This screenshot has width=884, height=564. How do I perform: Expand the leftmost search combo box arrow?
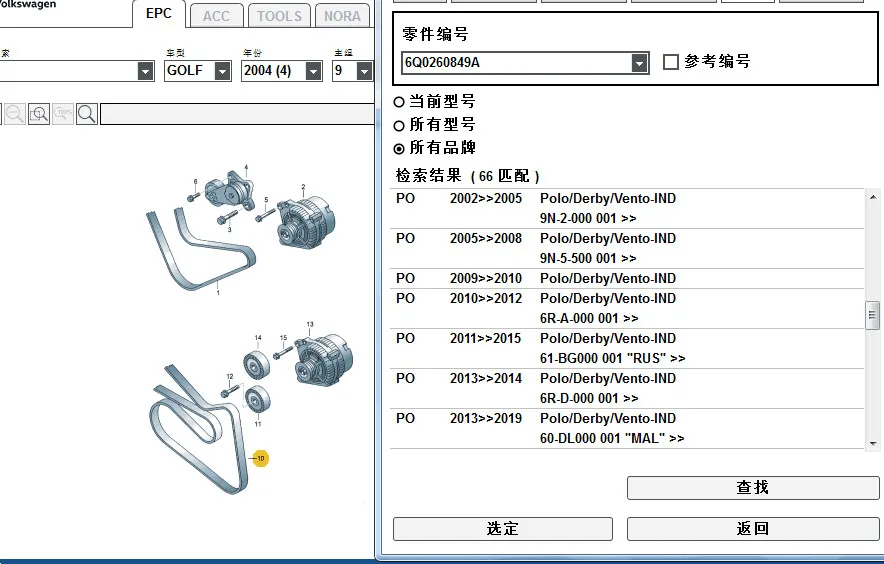[145, 71]
